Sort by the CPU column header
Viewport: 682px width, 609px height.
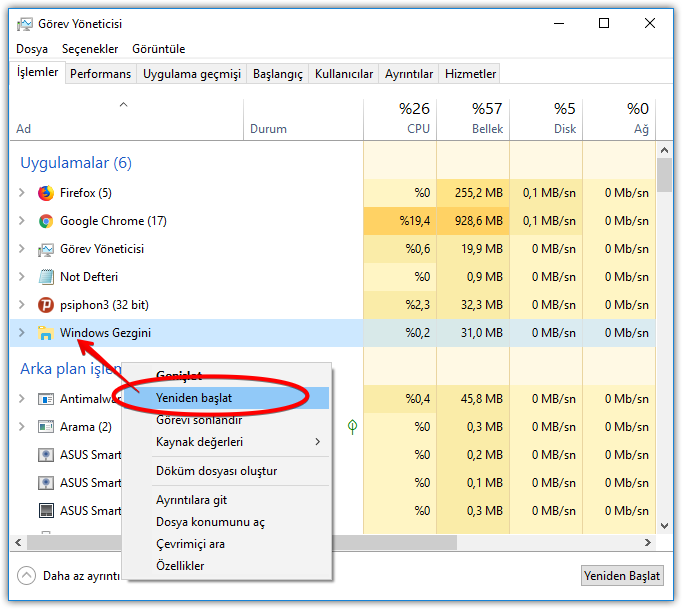coord(400,120)
